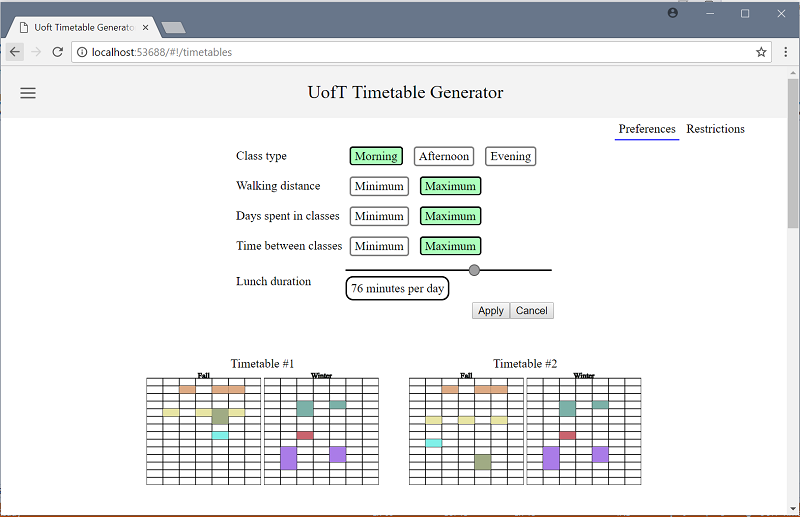Open Timetable #1 Winter grid thumbnail
800x517 pixels.
click(x=321, y=431)
